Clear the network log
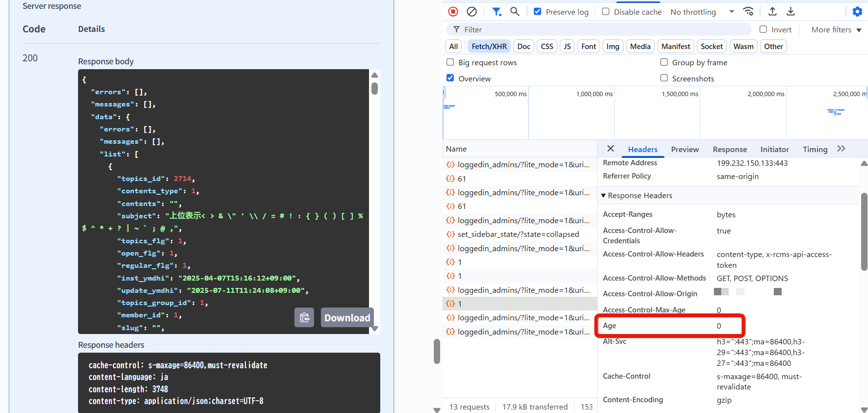 click(x=472, y=11)
